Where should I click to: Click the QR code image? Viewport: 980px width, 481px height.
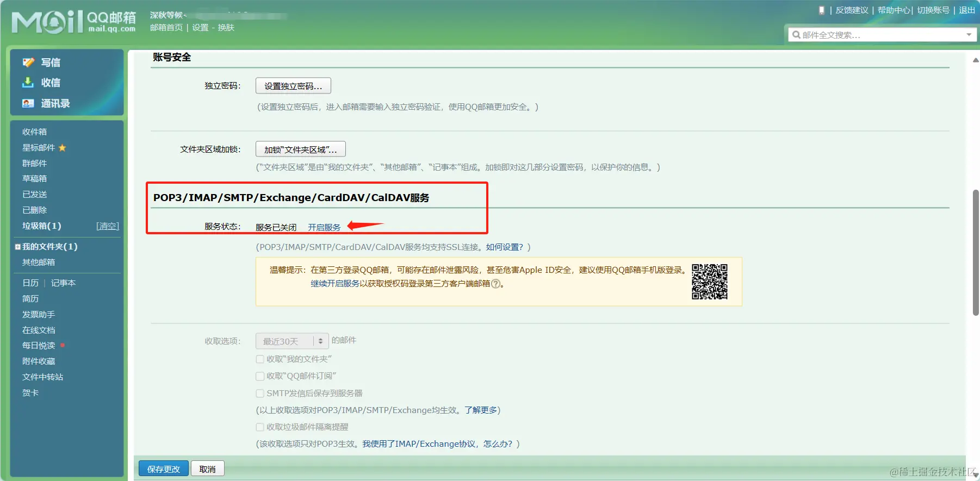point(710,282)
